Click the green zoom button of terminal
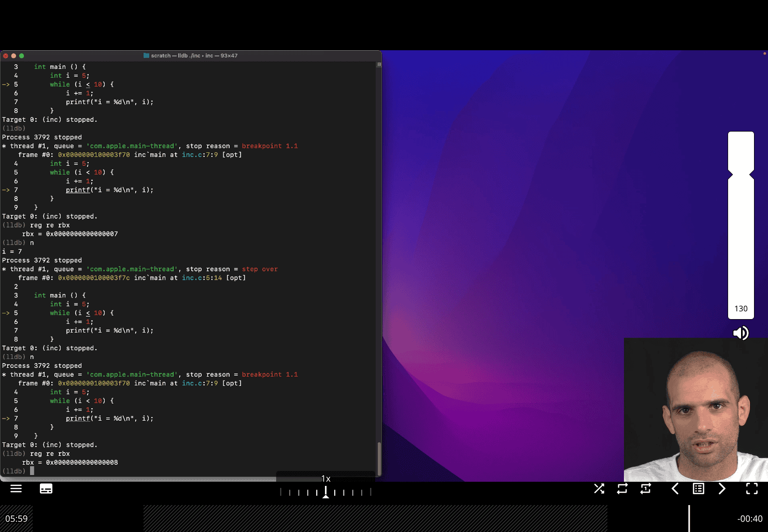The height and width of the screenshot is (532, 768). coord(22,55)
